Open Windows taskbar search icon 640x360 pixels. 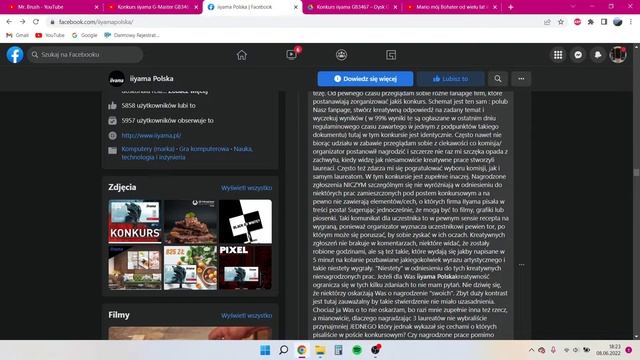click(x=283, y=350)
